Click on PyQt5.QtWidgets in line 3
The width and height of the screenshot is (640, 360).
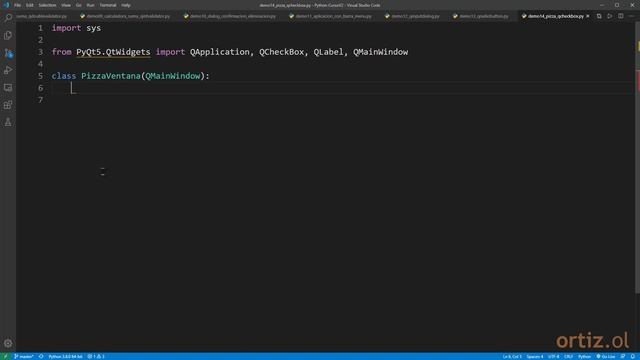[113, 52]
